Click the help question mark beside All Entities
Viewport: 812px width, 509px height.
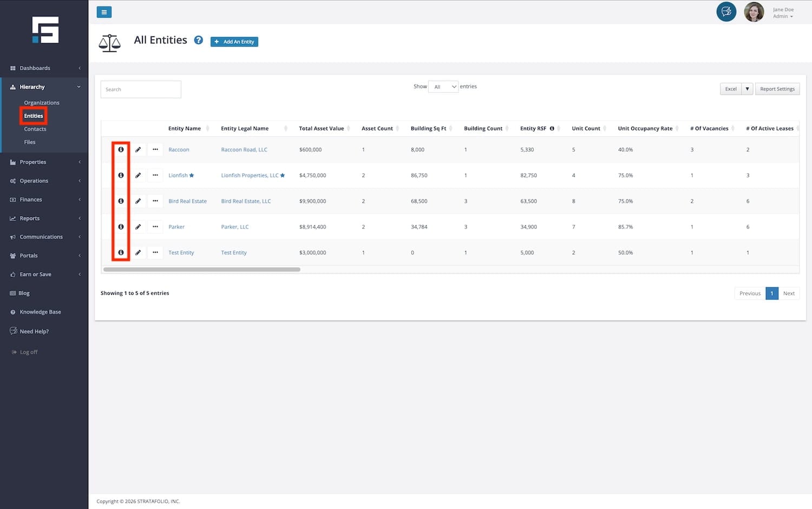(x=199, y=40)
